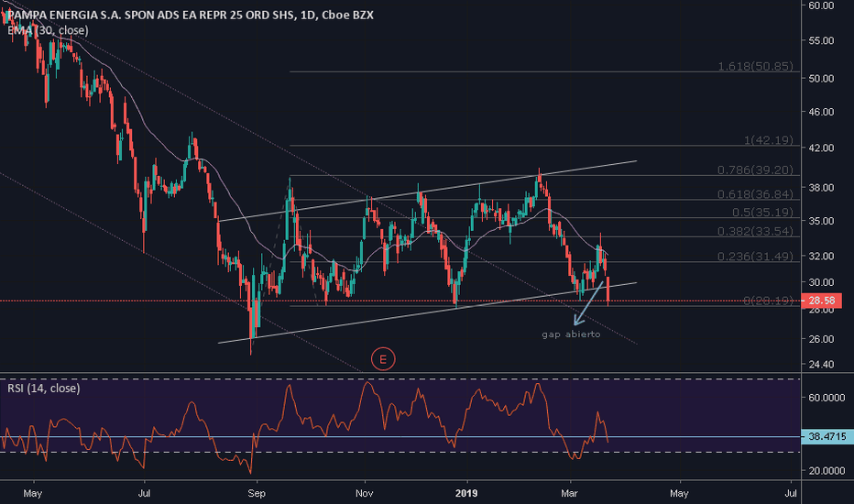Click the 60.00 price scale label
Screen dimensions: 854x504
821,5
